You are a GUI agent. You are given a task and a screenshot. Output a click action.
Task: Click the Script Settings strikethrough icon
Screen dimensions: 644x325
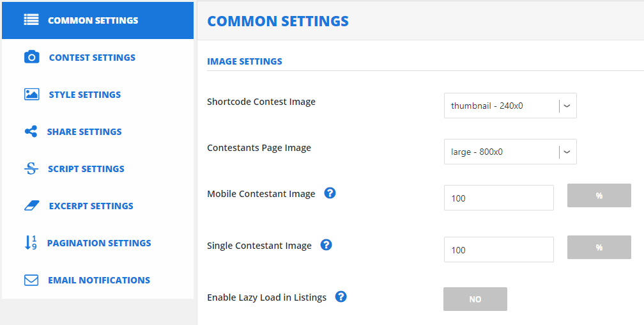click(31, 169)
